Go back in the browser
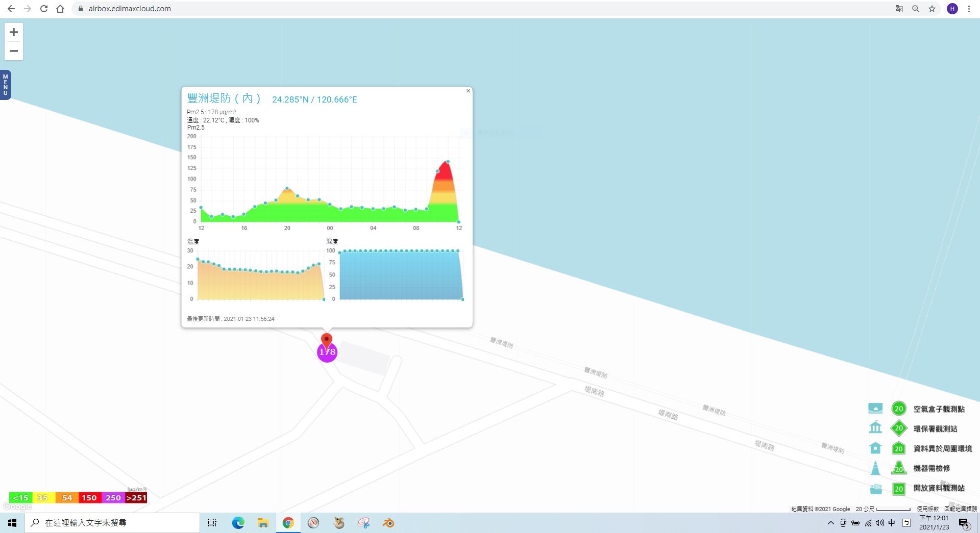Screen dimensions: 980x533 (x=11, y=9)
